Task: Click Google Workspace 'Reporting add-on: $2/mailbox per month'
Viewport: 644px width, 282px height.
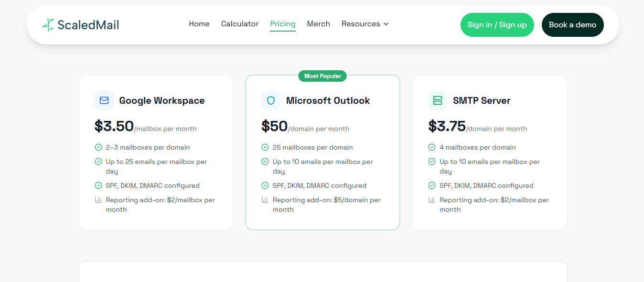Action: pos(161,205)
